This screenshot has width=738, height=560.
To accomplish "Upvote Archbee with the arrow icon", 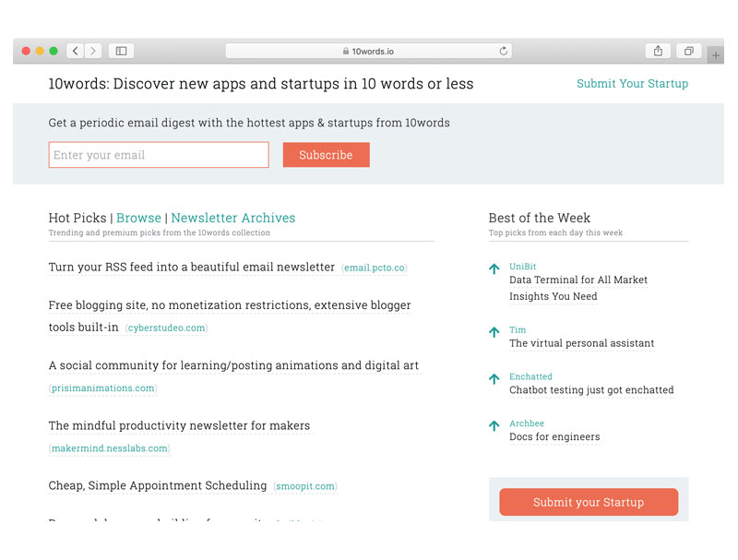I will 494,426.
